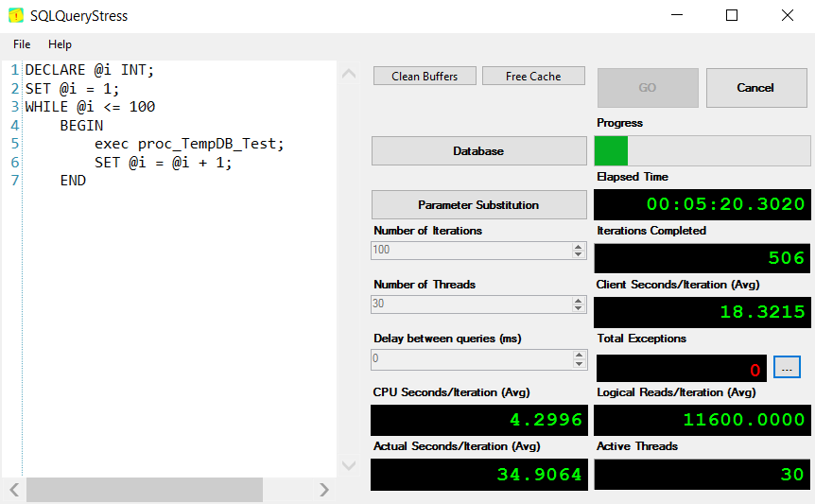
Task: Click the Clean Buffers button
Action: 425,77
